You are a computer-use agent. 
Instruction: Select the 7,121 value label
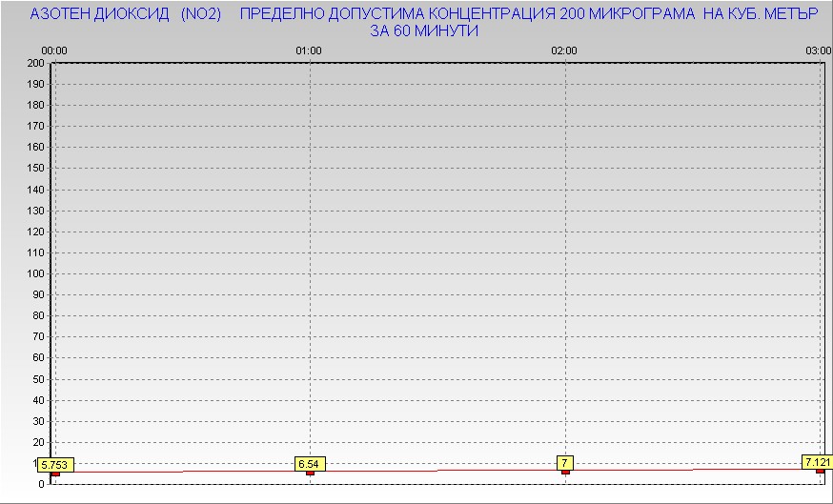pyautogui.click(x=817, y=462)
